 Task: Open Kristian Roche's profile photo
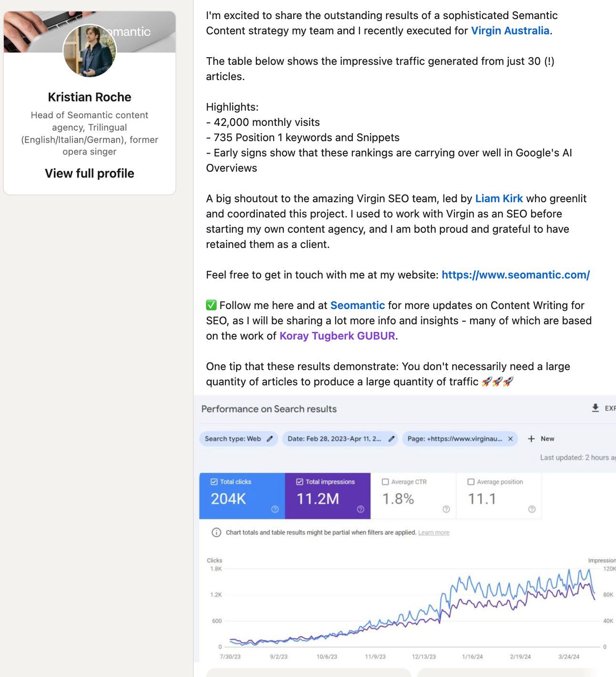90,51
